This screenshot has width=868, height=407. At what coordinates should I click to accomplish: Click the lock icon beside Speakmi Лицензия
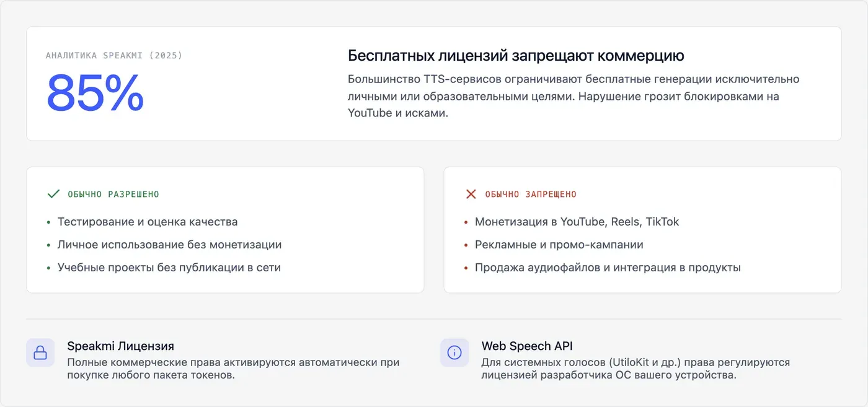pyautogui.click(x=40, y=352)
